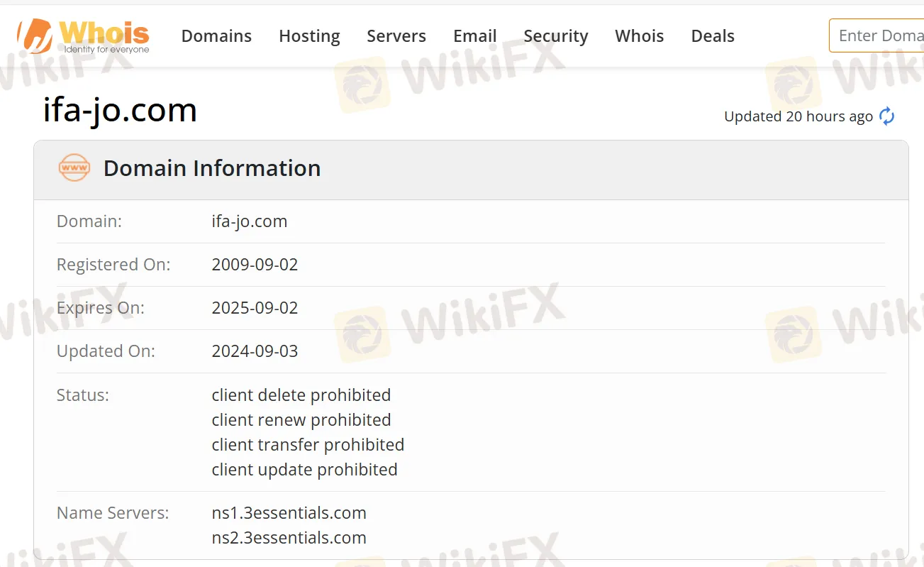Select status client delete prohibited
Image resolution: width=924 pixels, height=567 pixels.
click(301, 395)
